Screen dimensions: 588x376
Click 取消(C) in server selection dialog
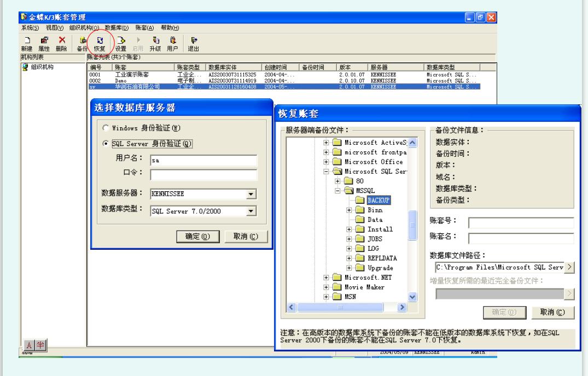click(246, 237)
